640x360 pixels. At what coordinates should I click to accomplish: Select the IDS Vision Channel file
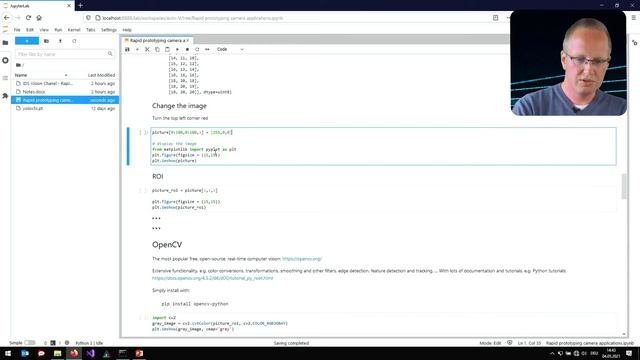pos(65,83)
